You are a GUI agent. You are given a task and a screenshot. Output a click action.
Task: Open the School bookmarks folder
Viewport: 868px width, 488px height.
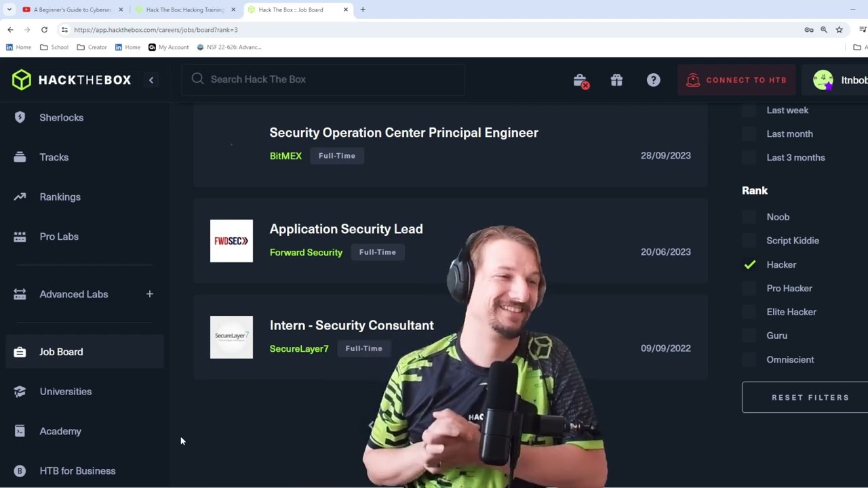[54, 47]
